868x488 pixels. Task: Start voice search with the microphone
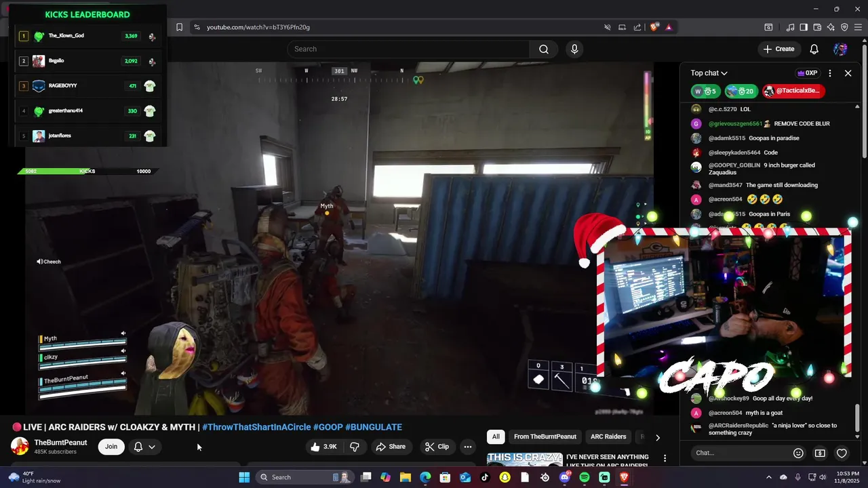pos(574,49)
